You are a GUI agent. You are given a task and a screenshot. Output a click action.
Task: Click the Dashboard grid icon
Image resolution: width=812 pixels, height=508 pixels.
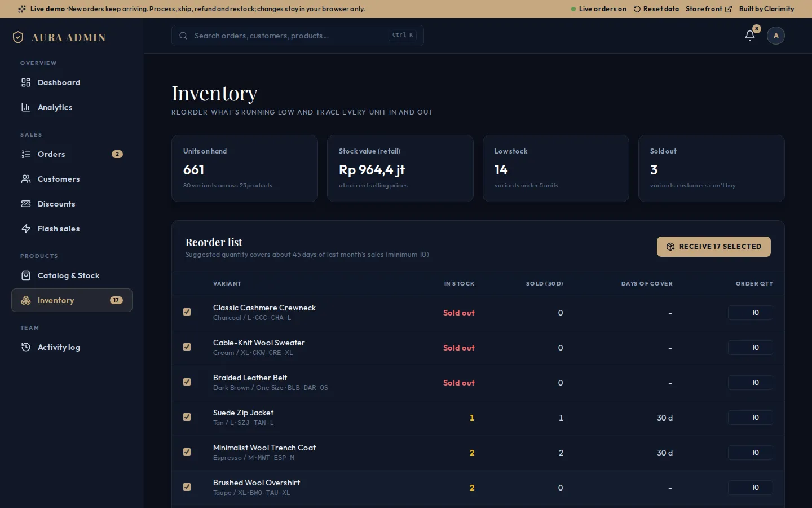coord(26,82)
